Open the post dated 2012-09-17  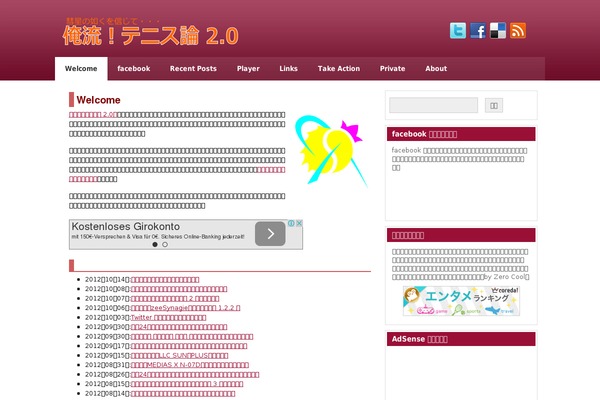point(189,346)
